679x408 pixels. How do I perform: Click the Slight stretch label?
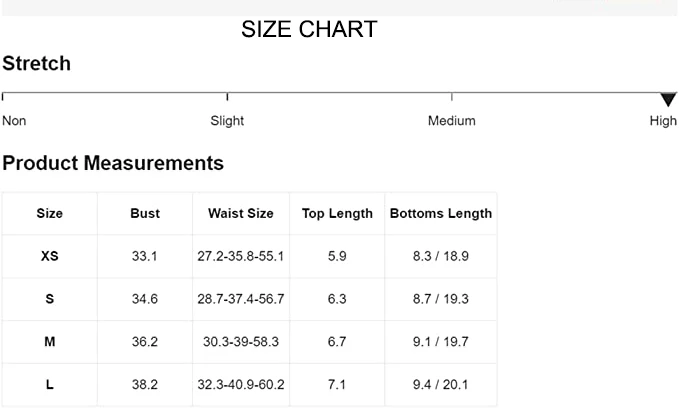[x=227, y=121]
